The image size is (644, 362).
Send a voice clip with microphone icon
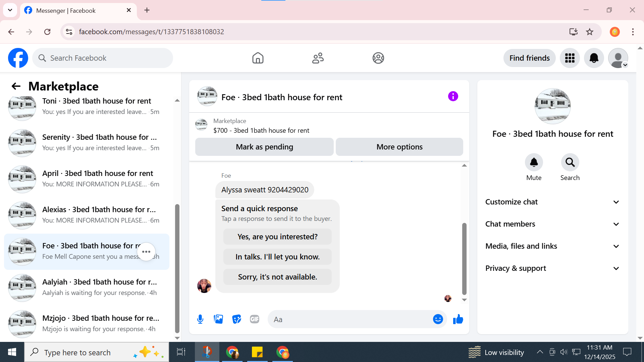(x=200, y=319)
